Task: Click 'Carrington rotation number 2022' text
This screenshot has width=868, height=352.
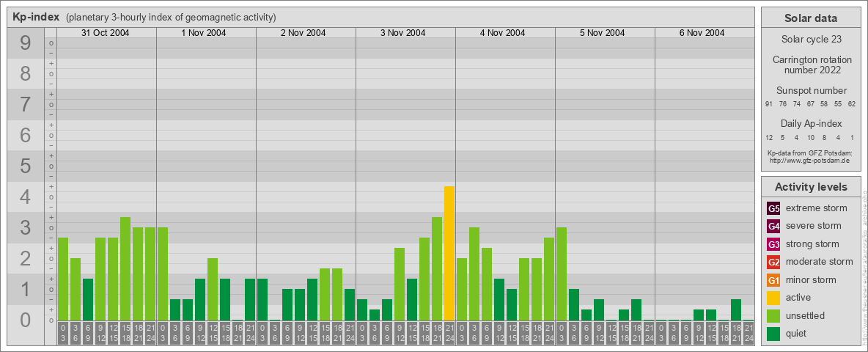Action: [812, 65]
